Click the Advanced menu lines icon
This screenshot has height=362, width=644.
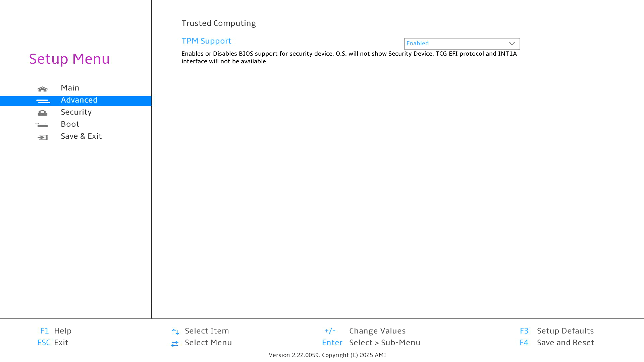pos(43,101)
